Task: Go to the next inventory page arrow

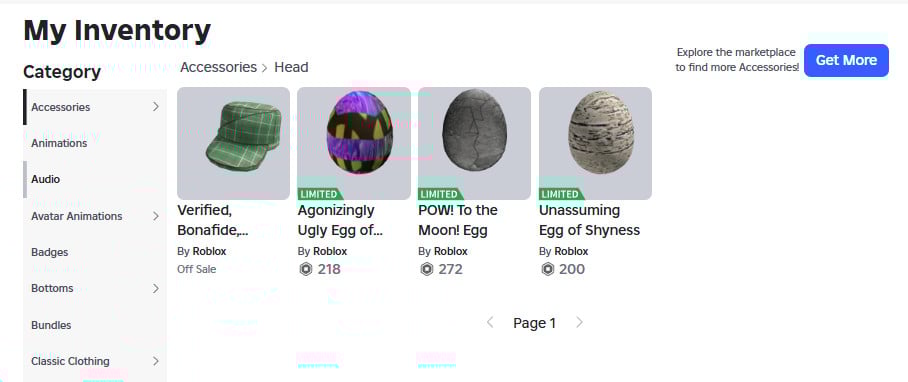Action: (579, 322)
